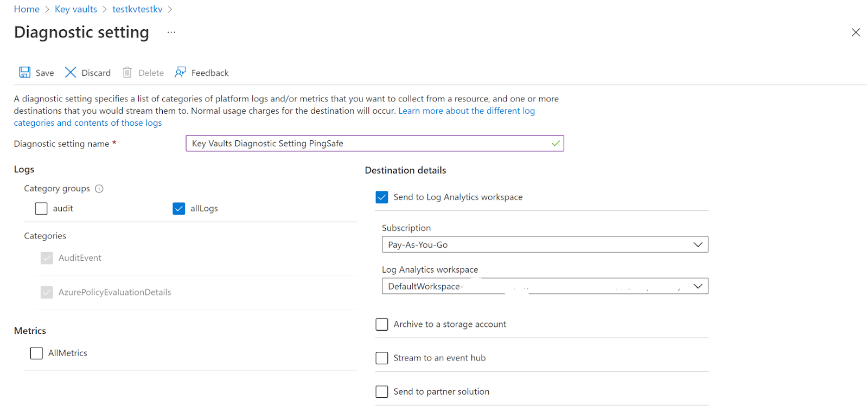Enable the audit category group checkbox
The width and height of the screenshot is (868, 406).
click(x=41, y=209)
